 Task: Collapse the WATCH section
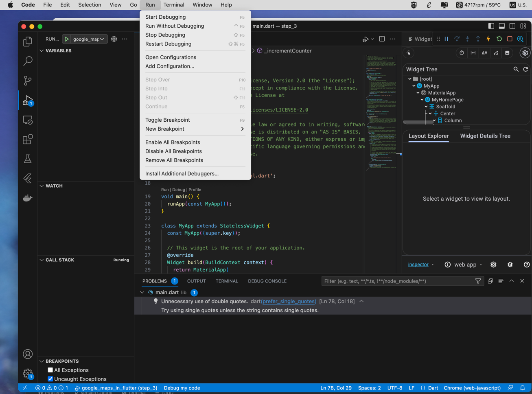[42, 186]
